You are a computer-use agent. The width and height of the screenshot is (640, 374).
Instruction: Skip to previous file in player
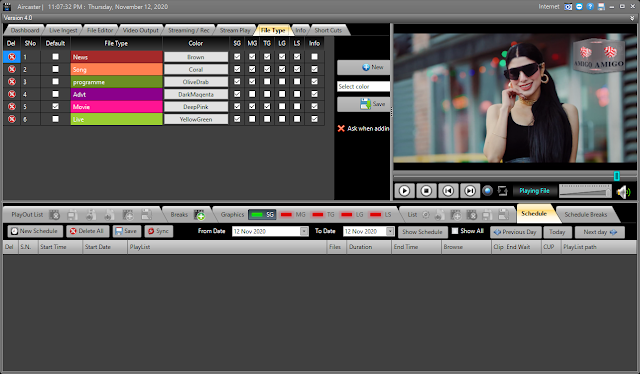pos(448,191)
